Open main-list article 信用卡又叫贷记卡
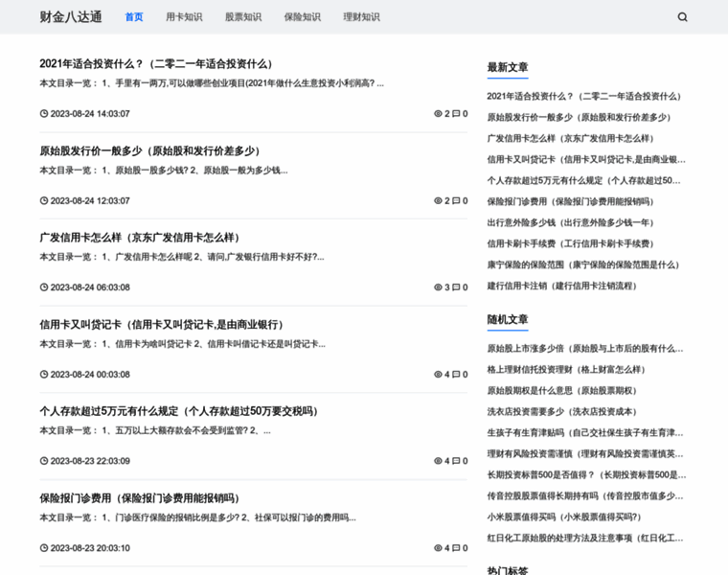 click(x=162, y=325)
